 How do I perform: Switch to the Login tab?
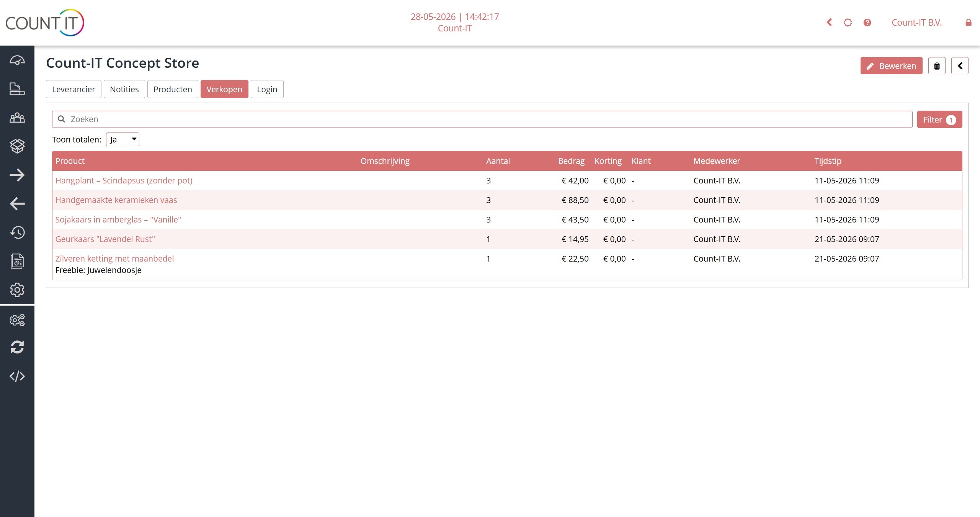[267, 89]
